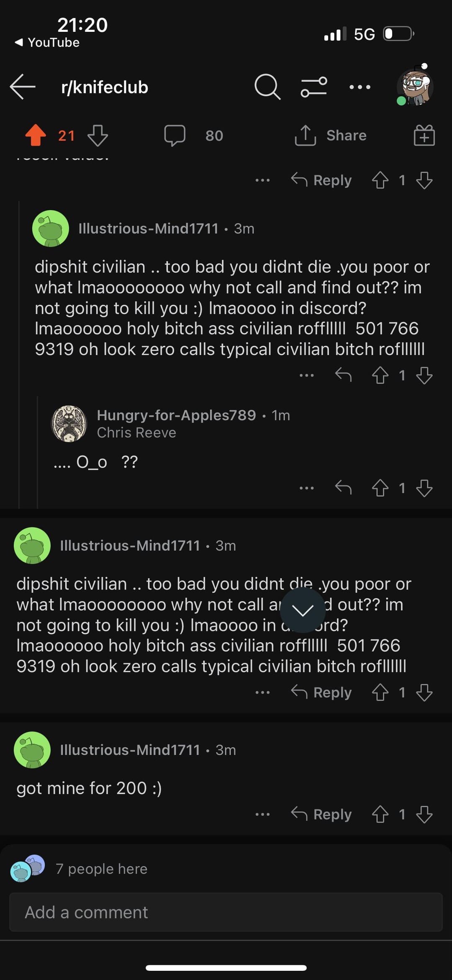Tap the back arrow in header

coord(23,87)
